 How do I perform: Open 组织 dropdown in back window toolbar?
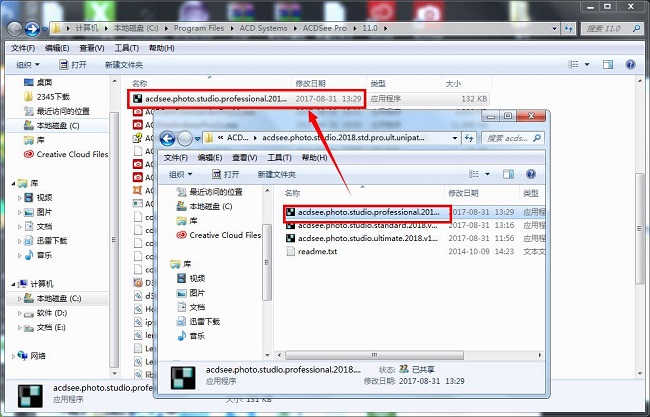click(28, 65)
